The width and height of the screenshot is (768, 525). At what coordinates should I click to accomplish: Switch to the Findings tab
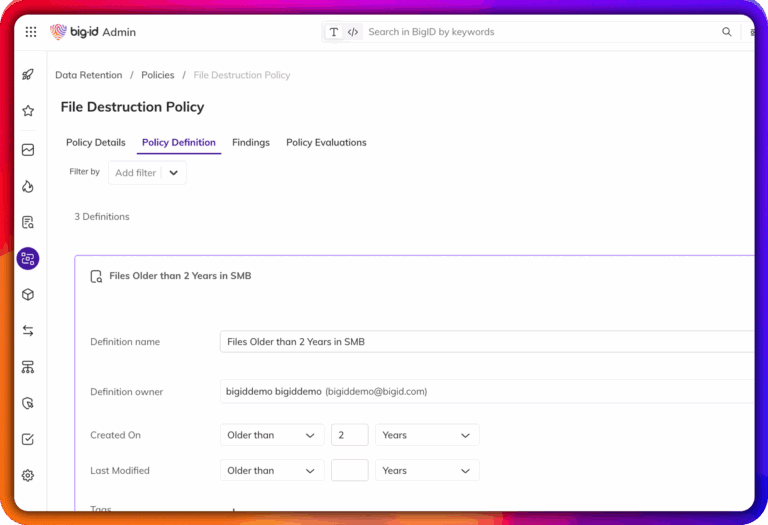(x=251, y=143)
